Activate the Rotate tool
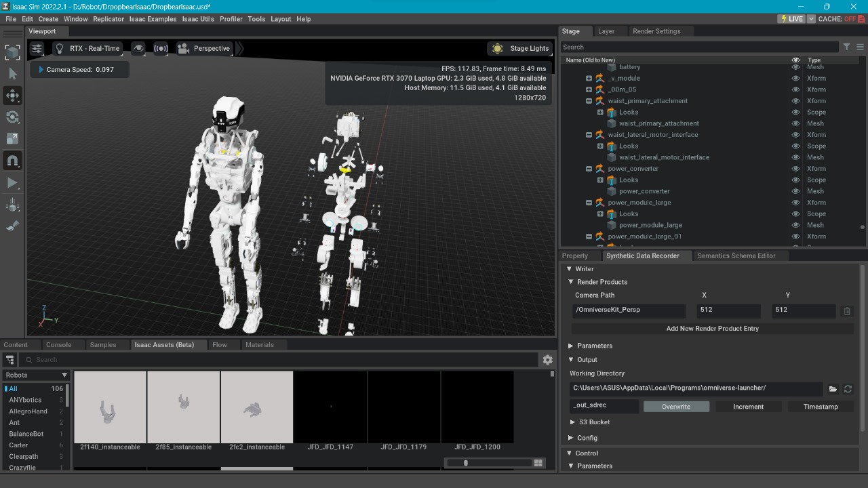868x488 pixels. click(13, 117)
